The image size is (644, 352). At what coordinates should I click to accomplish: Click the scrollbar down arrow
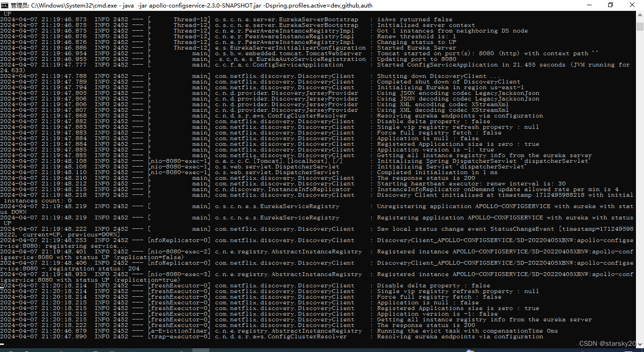click(x=640, y=344)
